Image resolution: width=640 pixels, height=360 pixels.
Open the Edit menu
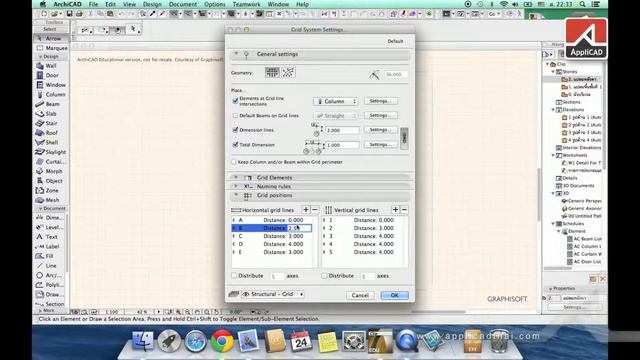tap(110, 4)
